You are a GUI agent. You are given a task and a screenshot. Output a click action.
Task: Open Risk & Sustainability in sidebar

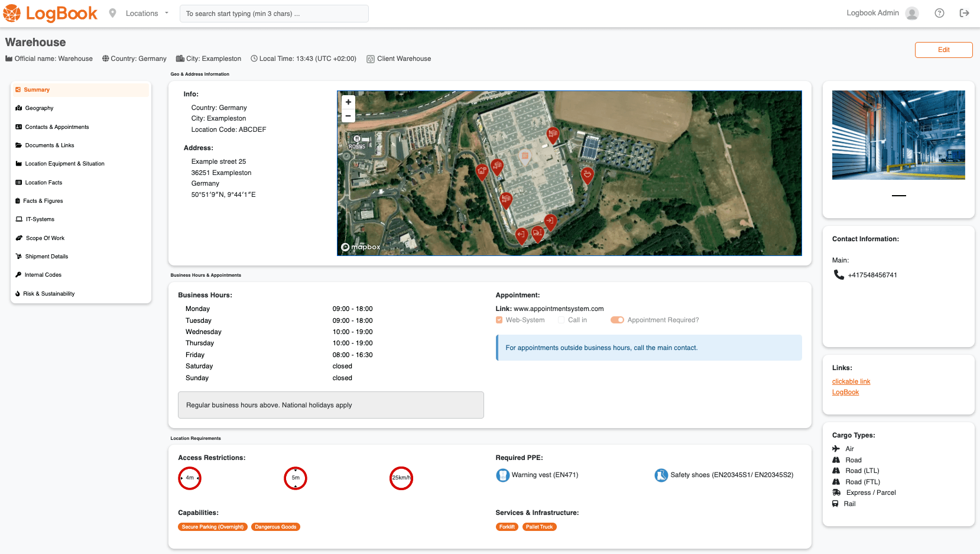pos(48,294)
